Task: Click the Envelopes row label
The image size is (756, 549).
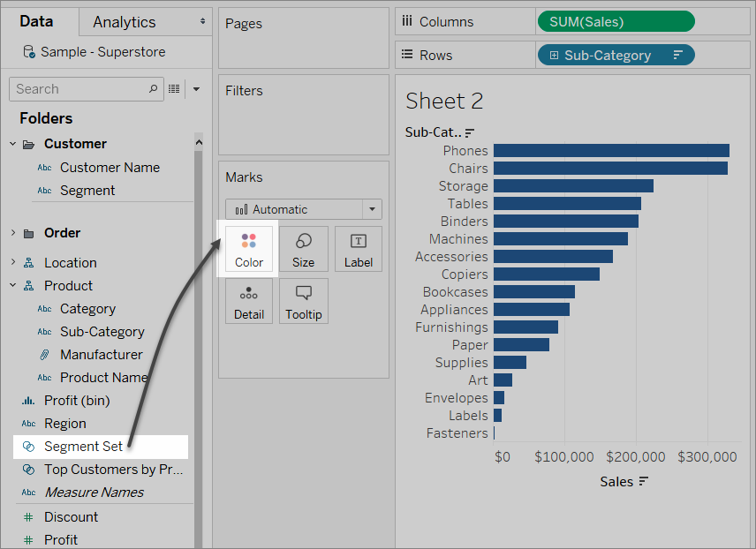Action: [457, 398]
